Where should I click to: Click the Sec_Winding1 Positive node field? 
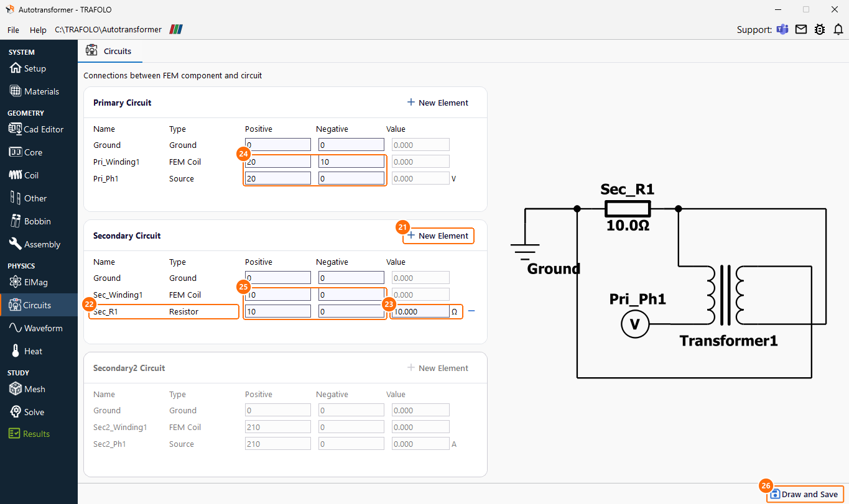278,295
